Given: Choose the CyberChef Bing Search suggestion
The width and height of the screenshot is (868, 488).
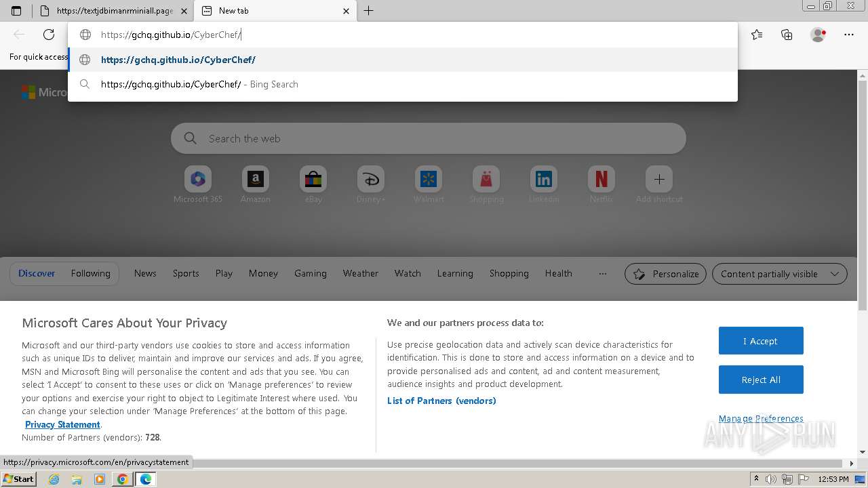Looking at the screenshot, I should 403,84.
